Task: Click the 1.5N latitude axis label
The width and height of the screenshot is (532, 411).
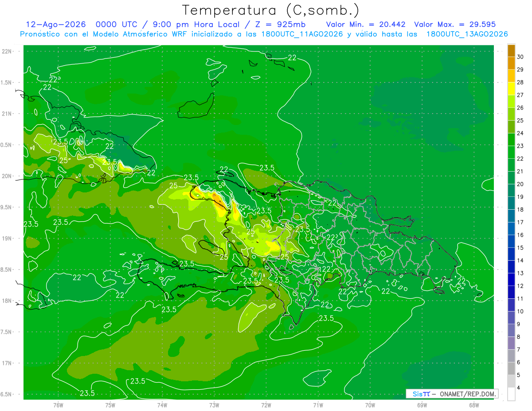Action: coord(7,82)
